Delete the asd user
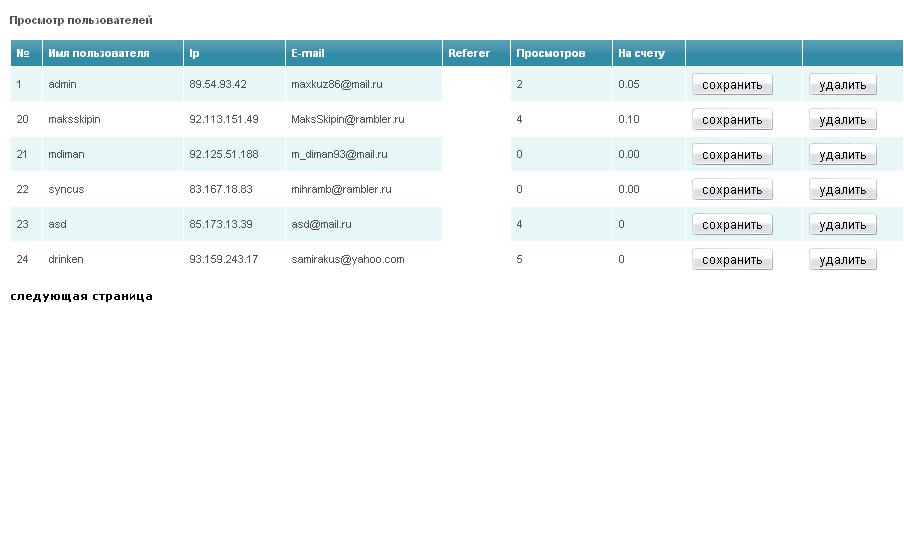This screenshot has height=534, width=904. click(x=842, y=225)
